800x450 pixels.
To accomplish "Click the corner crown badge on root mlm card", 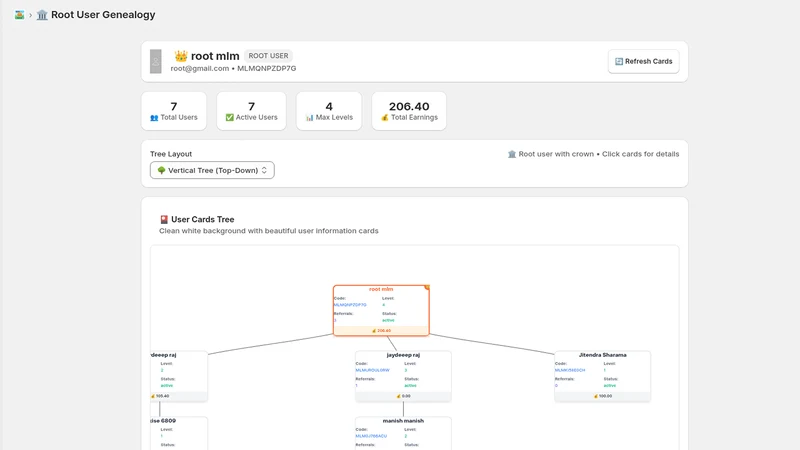I will (427, 288).
